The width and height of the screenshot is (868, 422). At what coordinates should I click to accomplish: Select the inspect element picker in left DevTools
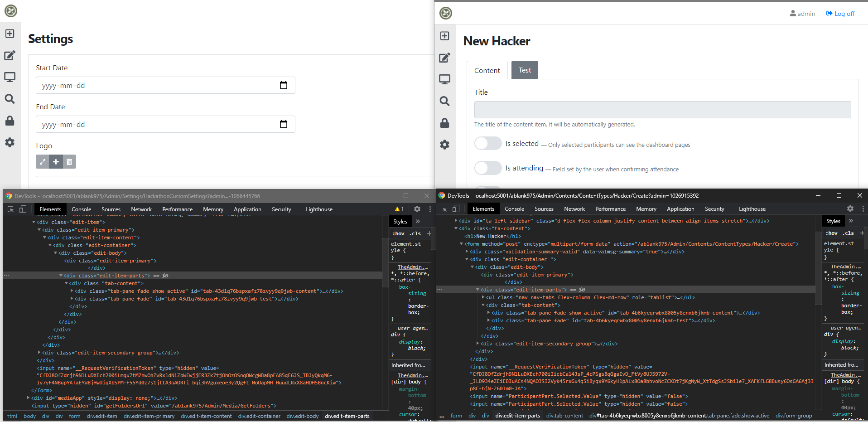point(10,209)
